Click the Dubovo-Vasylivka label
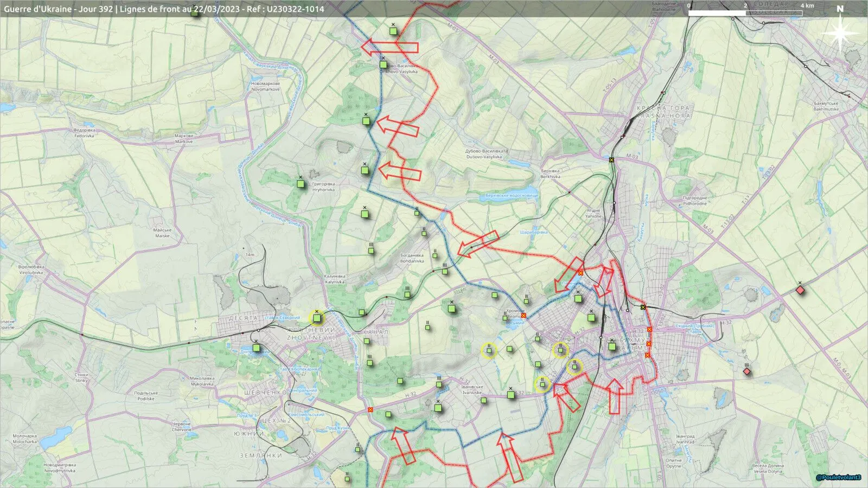 pos(484,154)
